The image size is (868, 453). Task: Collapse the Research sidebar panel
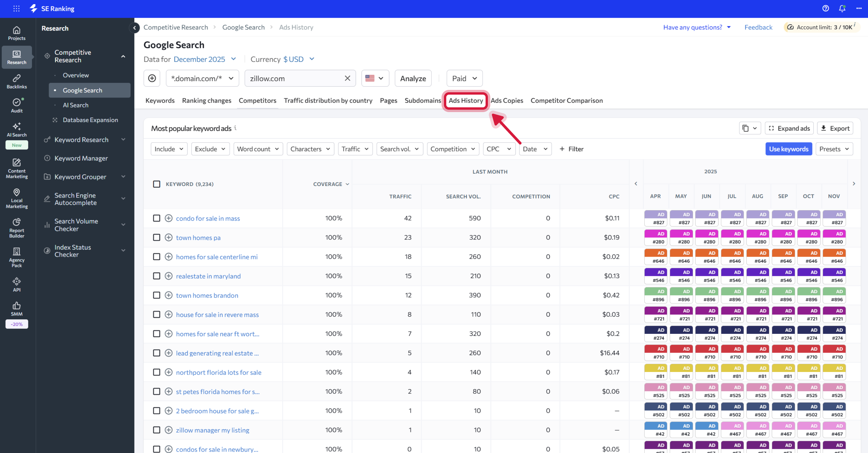click(x=134, y=27)
